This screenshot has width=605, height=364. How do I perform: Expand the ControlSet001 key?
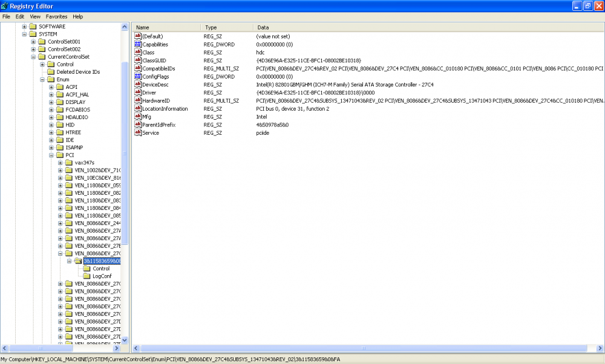(x=33, y=42)
